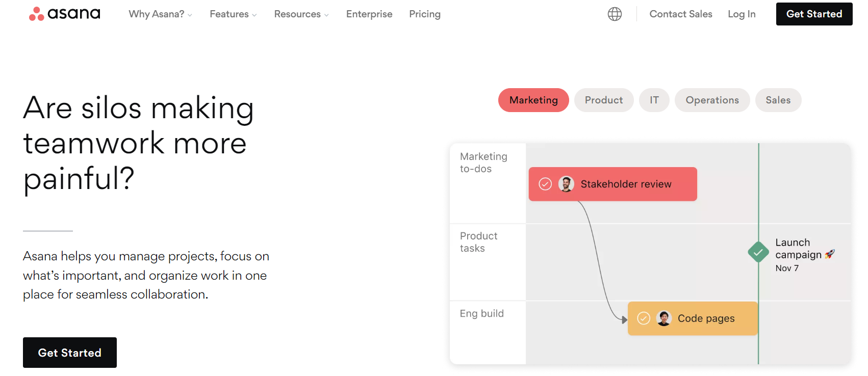The image size is (868, 376).
Task: Switch to the Operations tab
Action: click(712, 100)
